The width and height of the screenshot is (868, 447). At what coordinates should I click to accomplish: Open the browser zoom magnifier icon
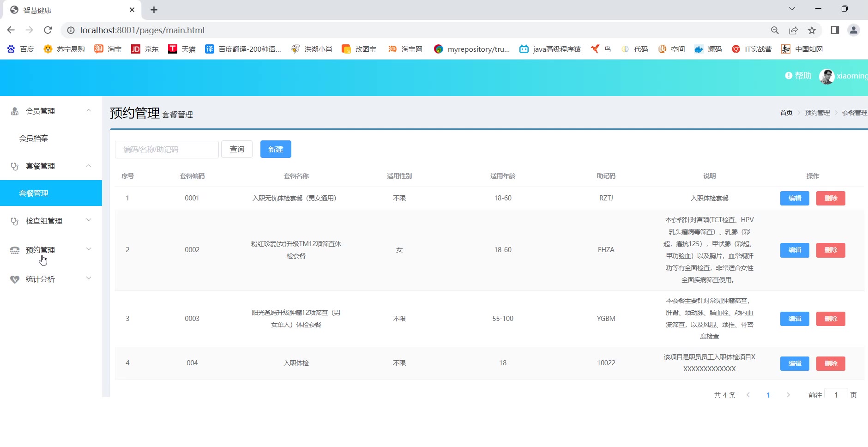(775, 30)
